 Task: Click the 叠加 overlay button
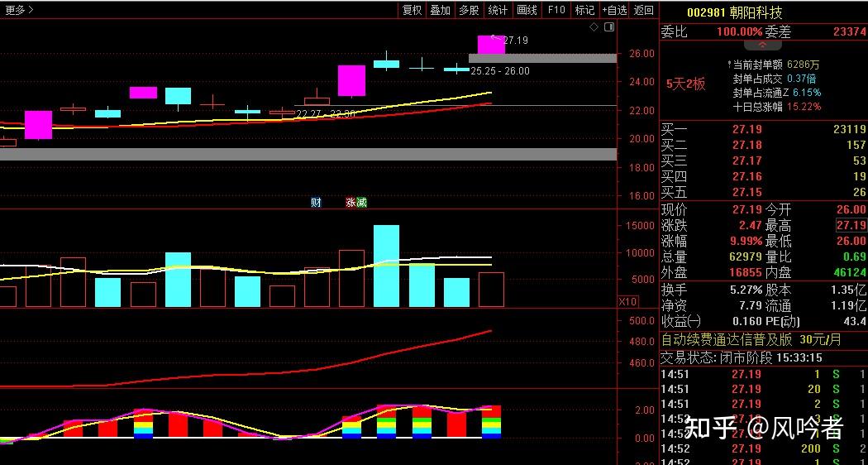[x=440, y=10]
